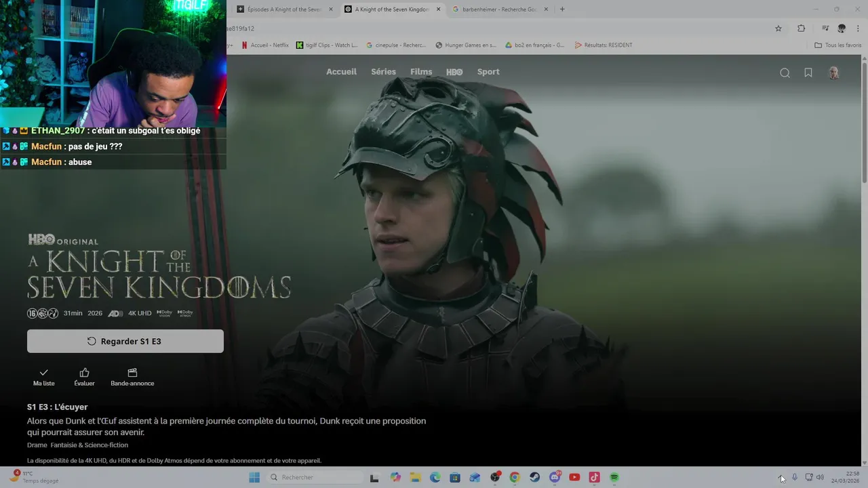Open a new browser tab

pyautogui.click(x=562, y=9)
